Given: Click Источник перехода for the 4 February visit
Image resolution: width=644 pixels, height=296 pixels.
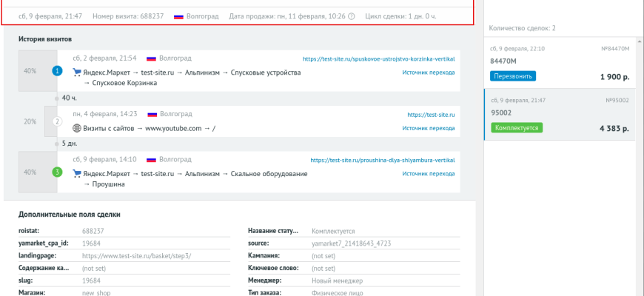Looking at the screenshot, I should pos(428,128).
